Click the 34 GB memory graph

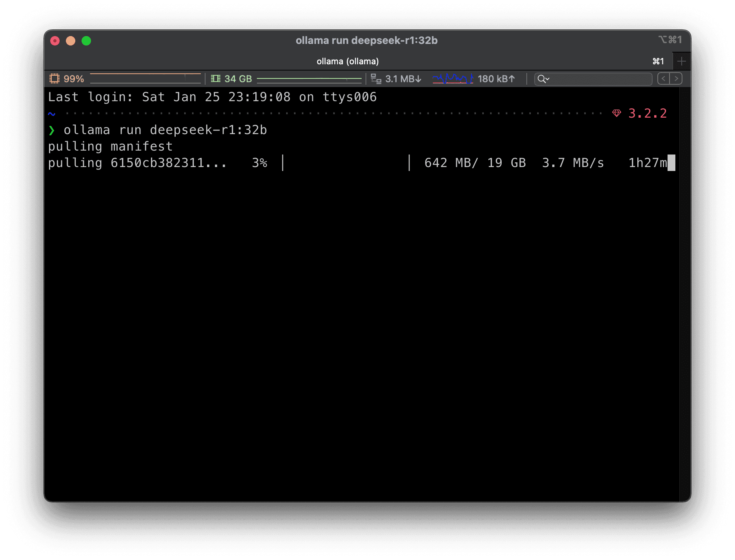point(309,79)
